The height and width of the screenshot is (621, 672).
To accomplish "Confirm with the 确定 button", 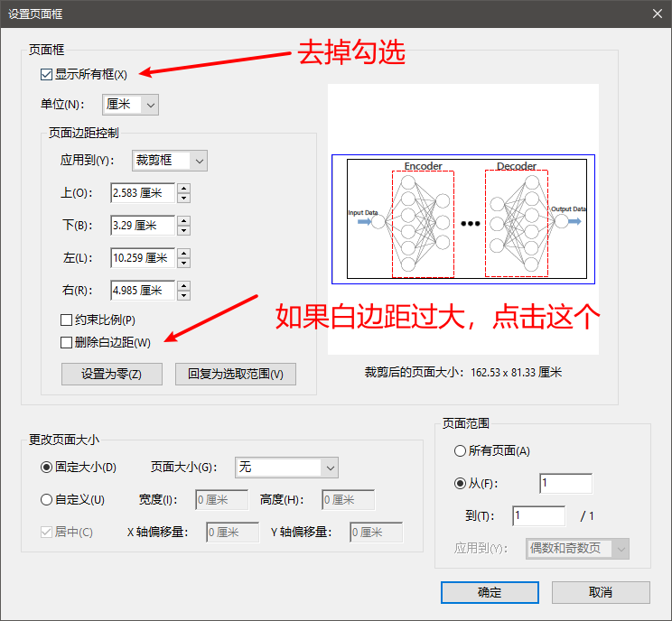I will click(490, 592).
